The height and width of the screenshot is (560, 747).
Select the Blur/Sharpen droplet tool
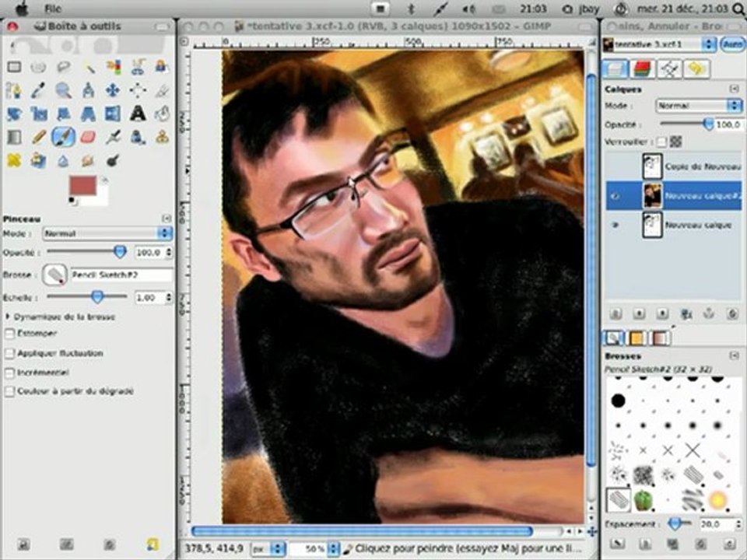click(x=63, y=160)
